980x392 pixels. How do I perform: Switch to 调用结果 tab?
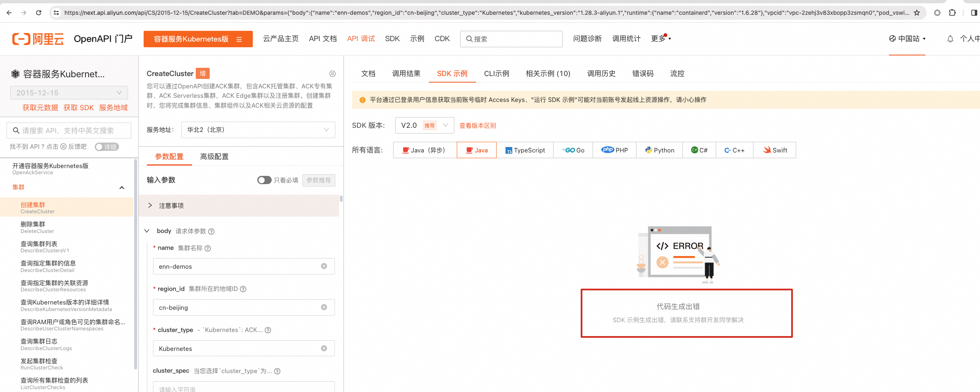pos(406,74)
